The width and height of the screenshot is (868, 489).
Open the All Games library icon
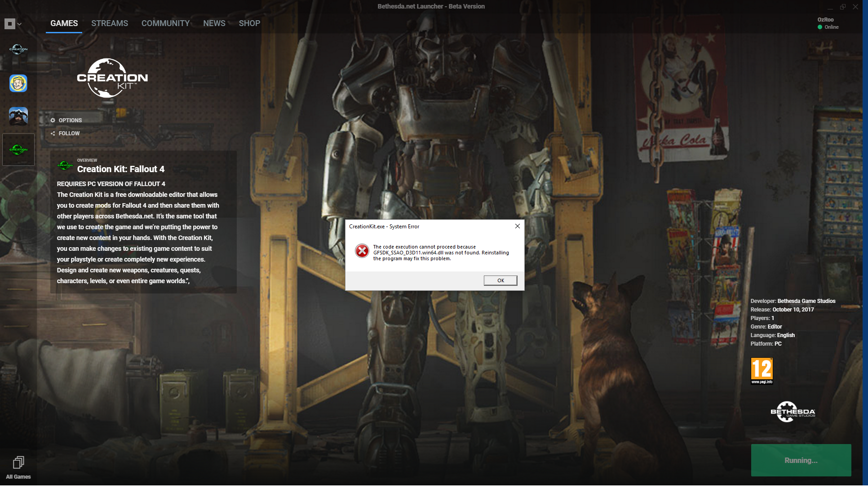click(x=18, y=468)
